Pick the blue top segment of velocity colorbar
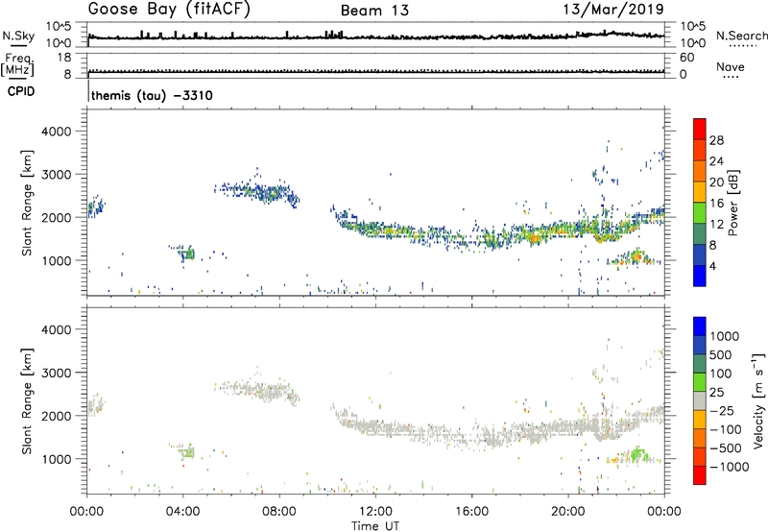The width and height of the screenshot is (768, 532). tap(700, 326)
